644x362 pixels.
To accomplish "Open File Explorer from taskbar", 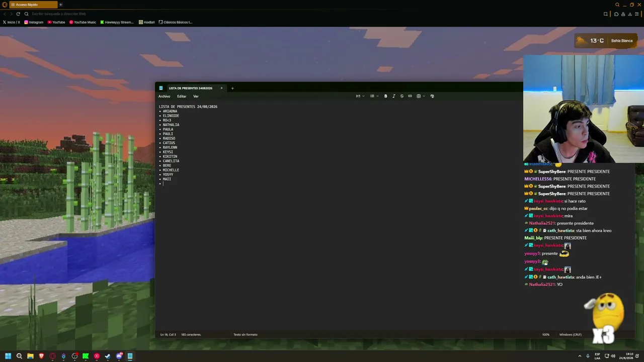I will [x=30, y=356].
